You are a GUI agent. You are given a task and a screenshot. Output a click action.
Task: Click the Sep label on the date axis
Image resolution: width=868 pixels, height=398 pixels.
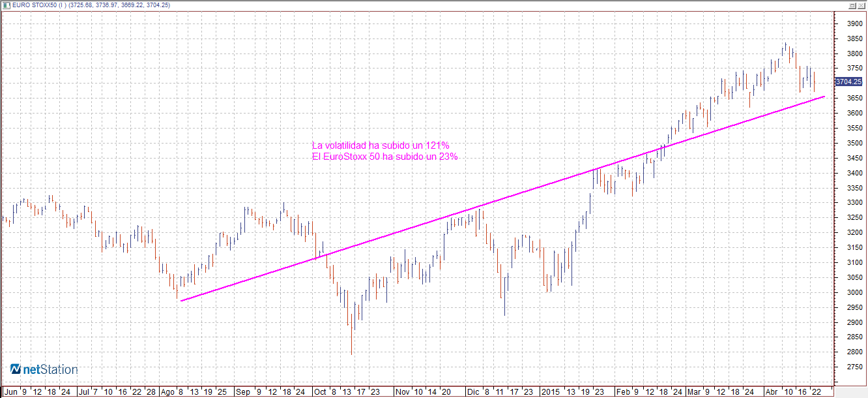(243, 392)
